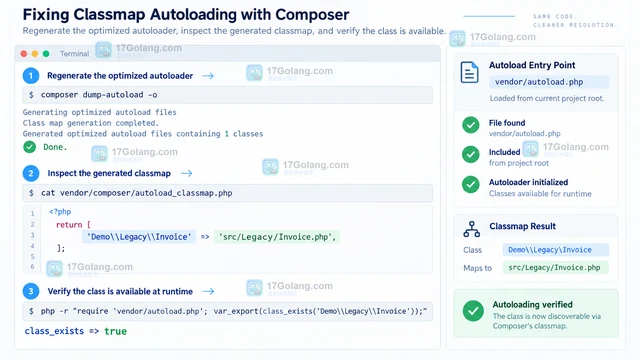
Task: Click the 'class_exists => true' output line
Action: tap(76, 331)
